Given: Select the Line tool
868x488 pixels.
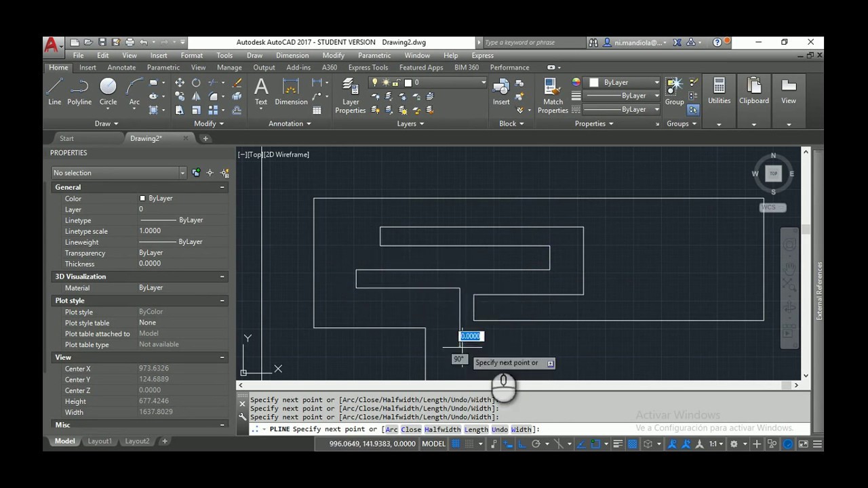Looking at the screenshot, I should 55,91.
